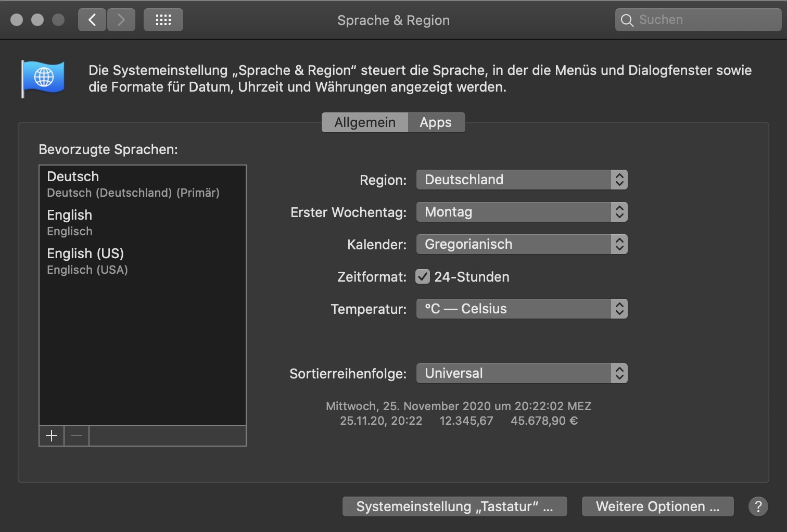The width and height of the screenshot is (787, 532).
Task: Switch to the Allgemein tab
Action: coord(365,122)
